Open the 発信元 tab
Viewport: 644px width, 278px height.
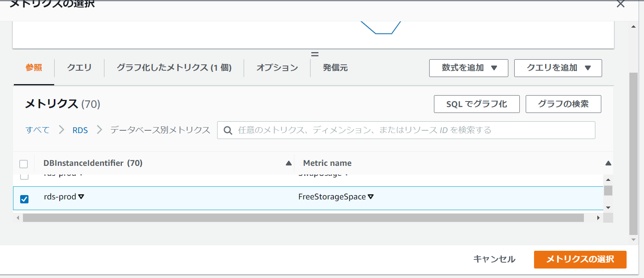(x=335, y=68)
